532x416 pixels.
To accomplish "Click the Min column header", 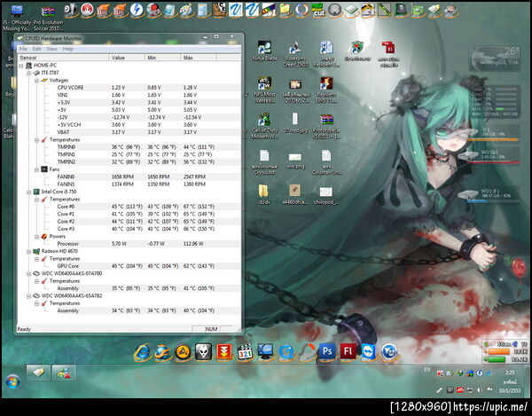I will (162, 58).
